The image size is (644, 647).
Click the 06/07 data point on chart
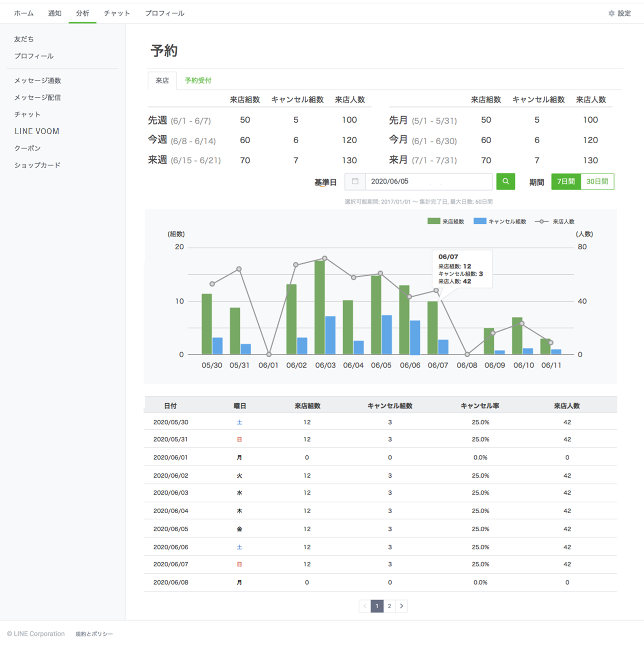pyautogui.click(x=436, y=290)
